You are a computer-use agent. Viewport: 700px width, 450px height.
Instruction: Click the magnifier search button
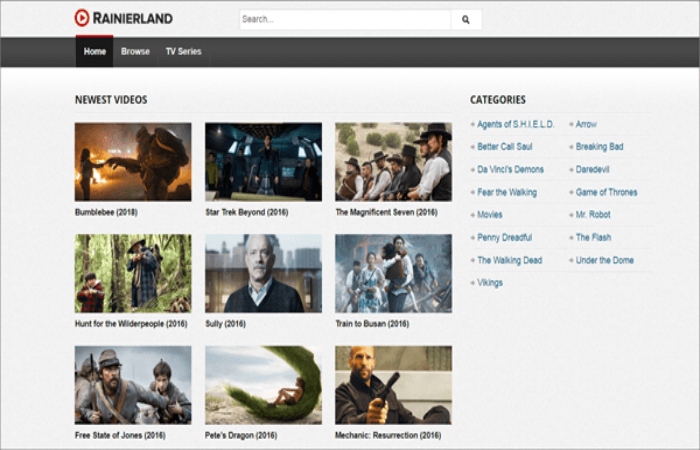[x=466, y=20]
